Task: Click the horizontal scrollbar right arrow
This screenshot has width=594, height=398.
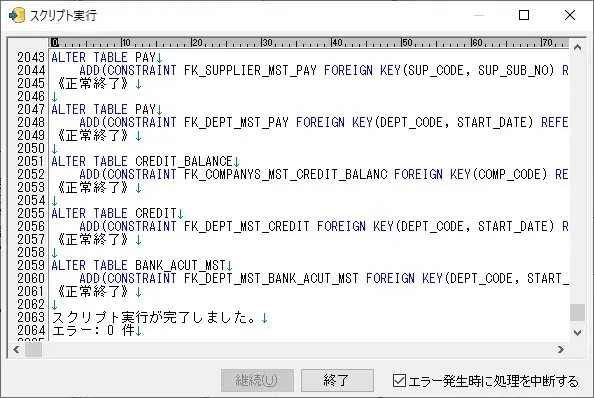Action: [561, 350]
